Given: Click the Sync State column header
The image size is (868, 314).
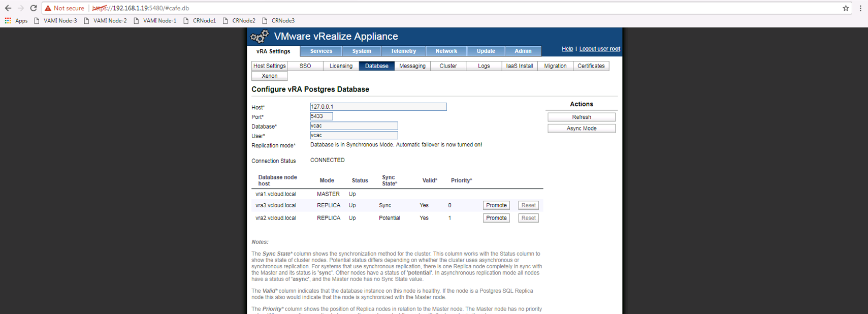Looking at the screenshot, I should coord(390,180).
